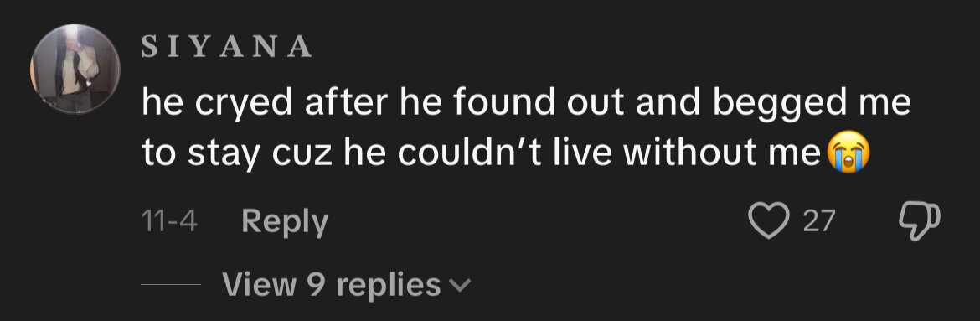Tap the circular avatar next to SIYANA
The width and height of the screenshot is (980, 321).
click(75, 69)
